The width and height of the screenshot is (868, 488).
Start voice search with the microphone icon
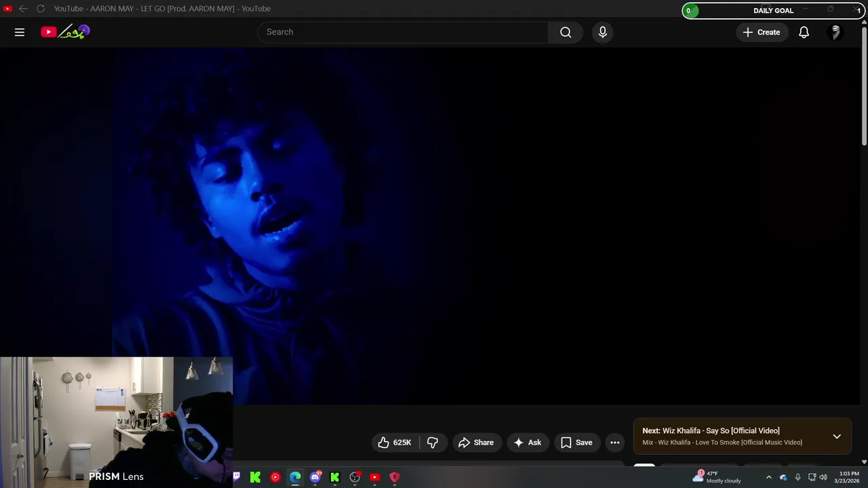[x=602, y=32]
